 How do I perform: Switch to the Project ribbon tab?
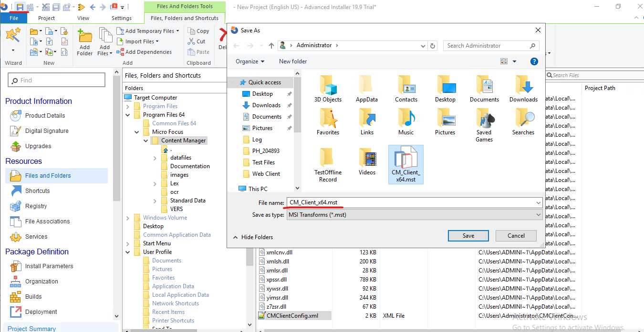(x=46, y=18)
